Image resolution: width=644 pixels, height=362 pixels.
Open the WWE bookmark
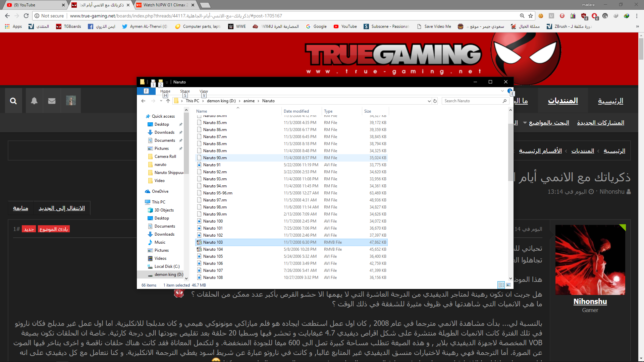[x=237, y=26]
